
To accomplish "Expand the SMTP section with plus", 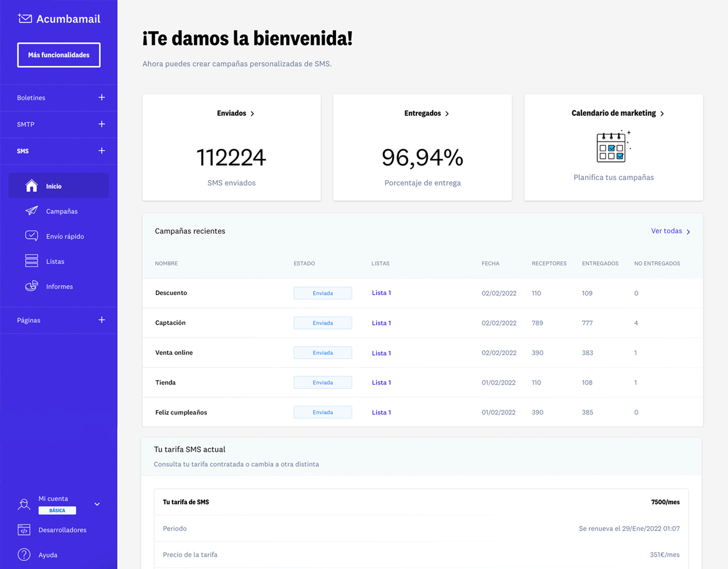I will pyautogui.click(x=102, y=124).
